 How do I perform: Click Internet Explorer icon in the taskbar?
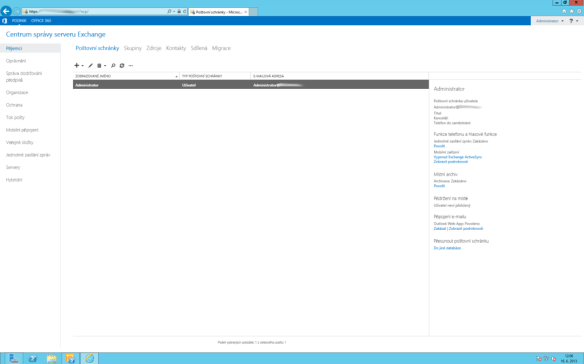89,358
